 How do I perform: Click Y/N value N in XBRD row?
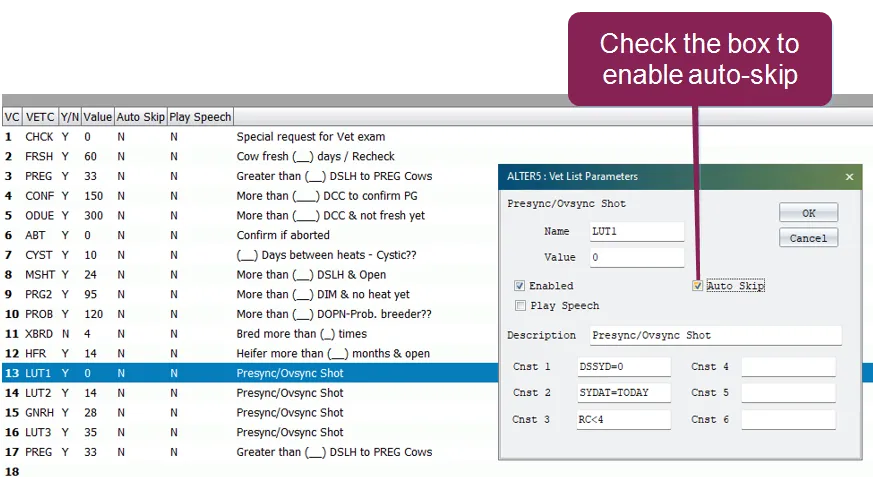point(66,334)
